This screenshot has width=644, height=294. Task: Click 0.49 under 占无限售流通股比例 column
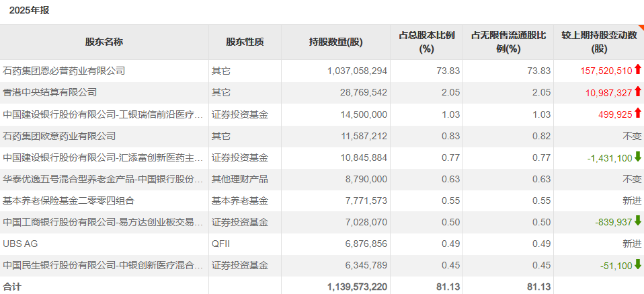point(541,244)
